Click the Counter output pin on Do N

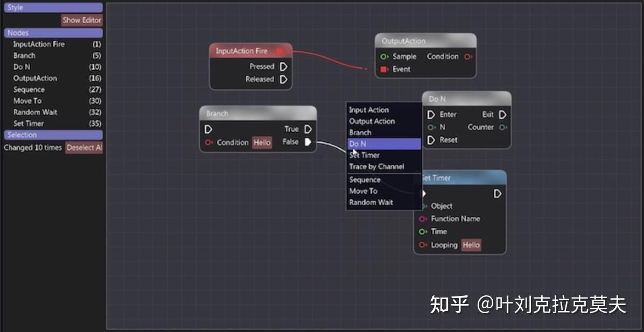click(502, 127)
